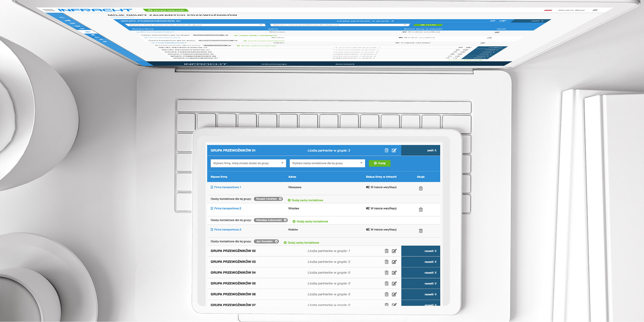Click the GRUPA PRZEWOŹNIKÓW 01 title

pos(233,150)
